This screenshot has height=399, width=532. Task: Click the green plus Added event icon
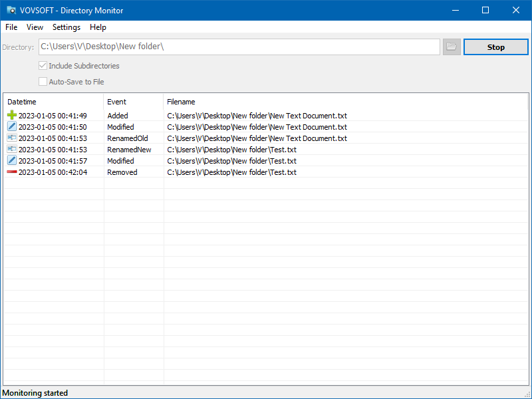coord(11,114)
